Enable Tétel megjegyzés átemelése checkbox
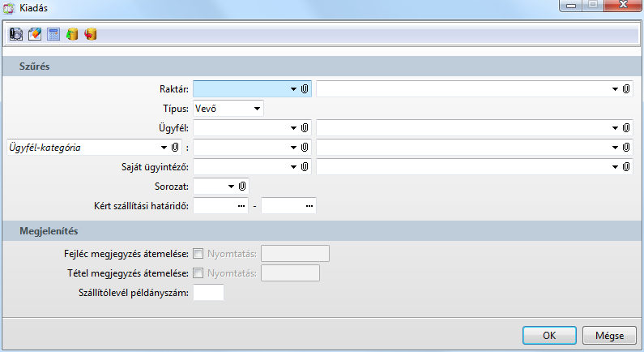Screen dimensions: 644x352 198,273
